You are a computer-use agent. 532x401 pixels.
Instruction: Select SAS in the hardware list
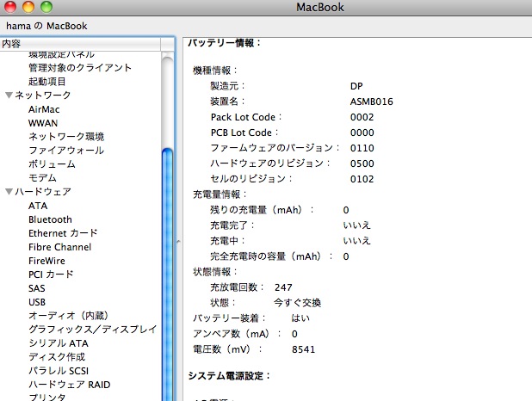(x=37, y=288)
